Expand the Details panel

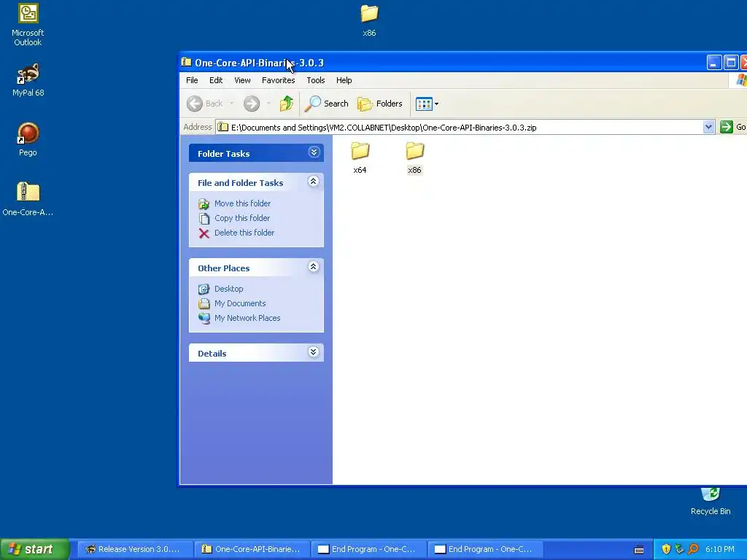click(314, 352)
